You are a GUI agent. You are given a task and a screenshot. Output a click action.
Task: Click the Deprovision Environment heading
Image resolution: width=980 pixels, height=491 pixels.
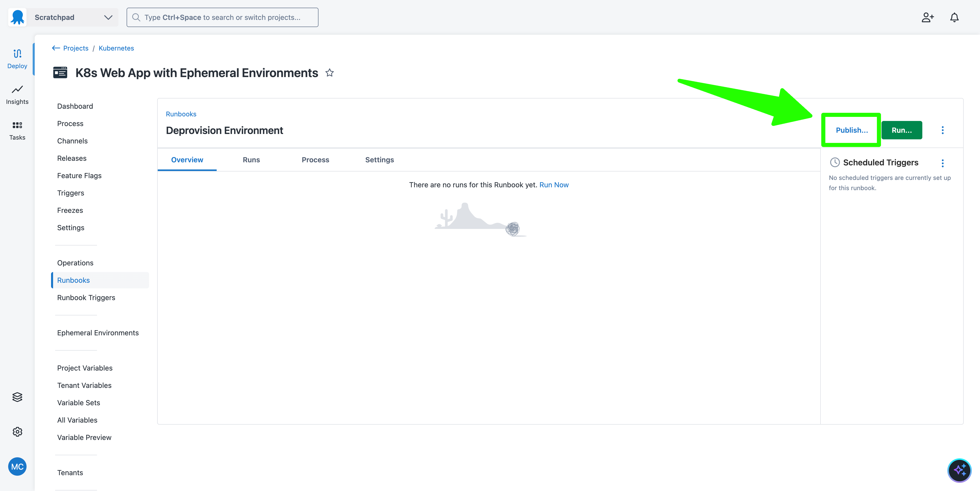(225, 130)
